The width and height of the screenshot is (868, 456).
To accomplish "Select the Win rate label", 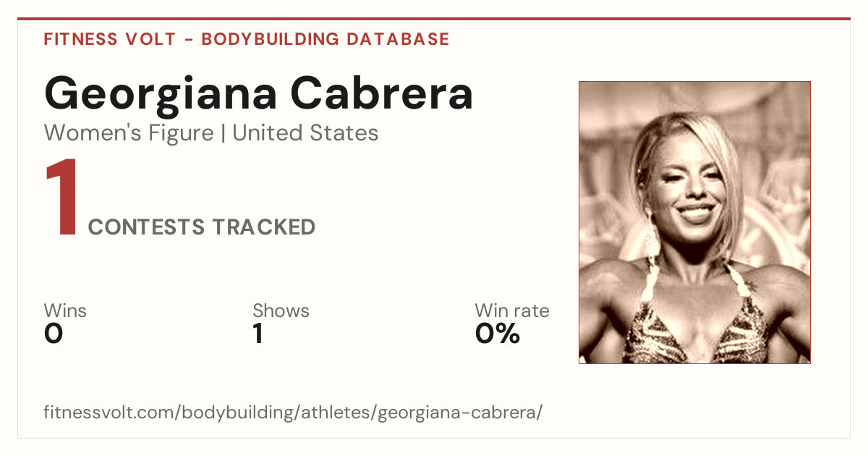I will point(512,311).
